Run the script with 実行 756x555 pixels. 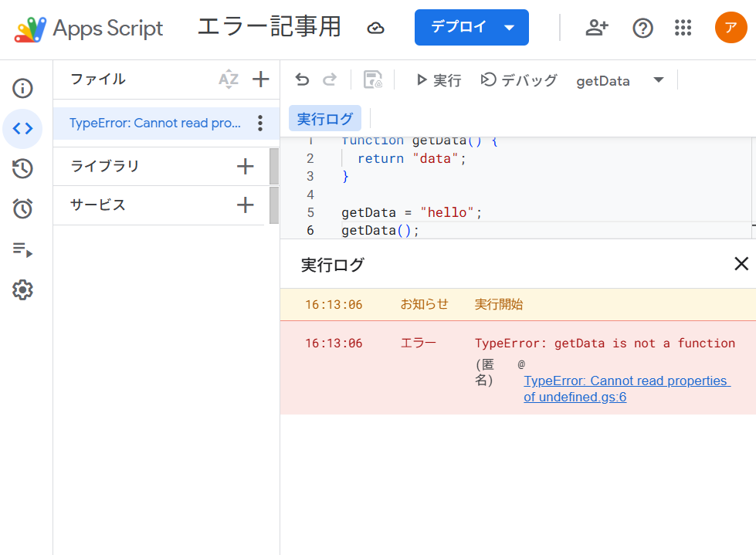click(x=438, y=80)
